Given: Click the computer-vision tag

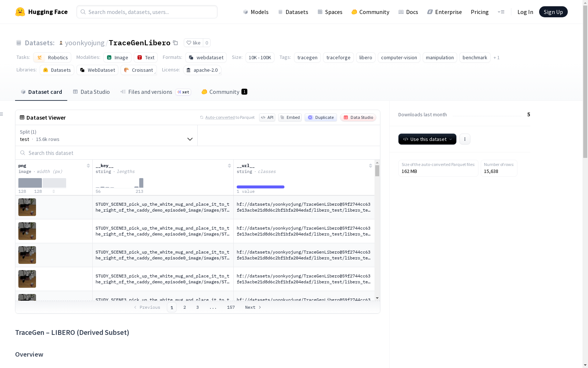Looking at the screenshot, I should tap(399, 57).
